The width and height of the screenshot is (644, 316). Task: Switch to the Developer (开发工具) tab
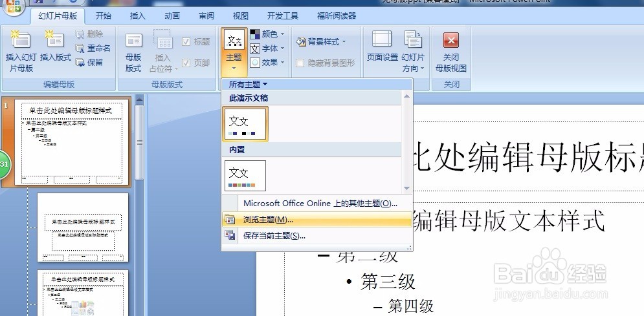click(283, 16)
